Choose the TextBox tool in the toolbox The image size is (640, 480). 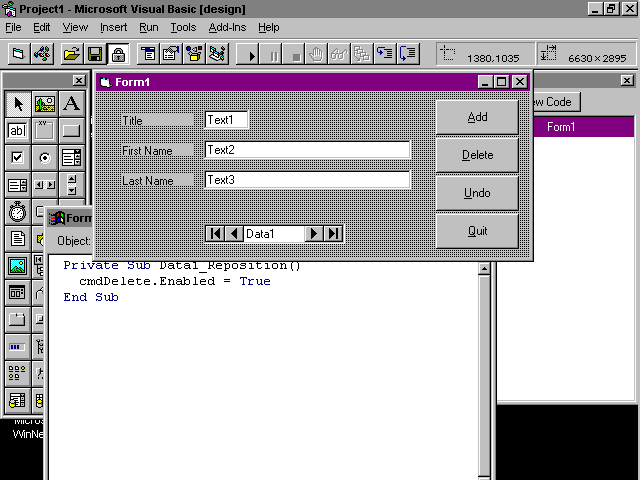(x=17, y=131)
